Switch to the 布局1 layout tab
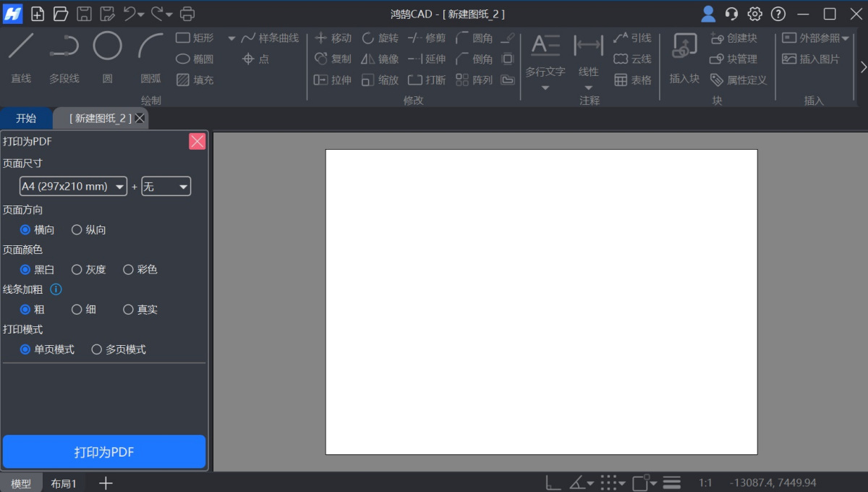Viewport: 868px width, 492px height. coord(64,483)
